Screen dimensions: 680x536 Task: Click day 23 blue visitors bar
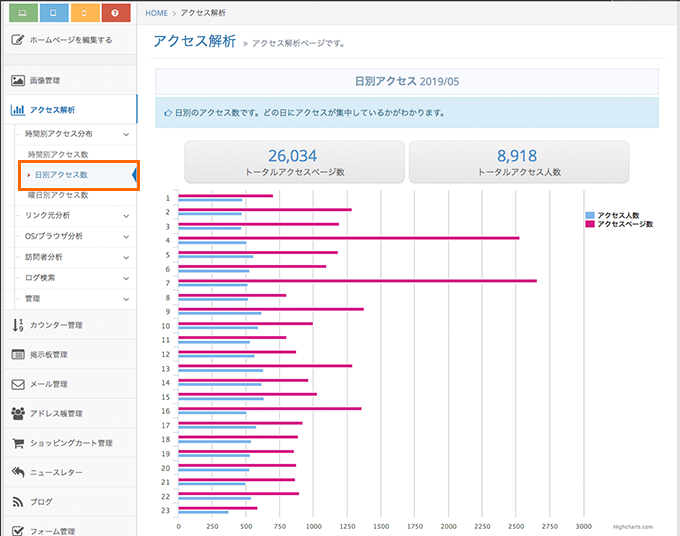(203, 512)
